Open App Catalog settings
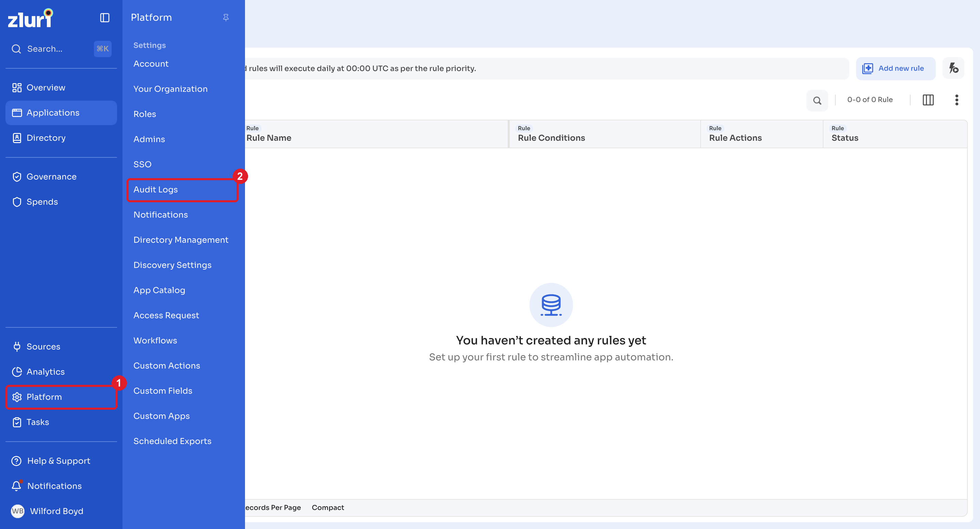 tap(159, 290)
